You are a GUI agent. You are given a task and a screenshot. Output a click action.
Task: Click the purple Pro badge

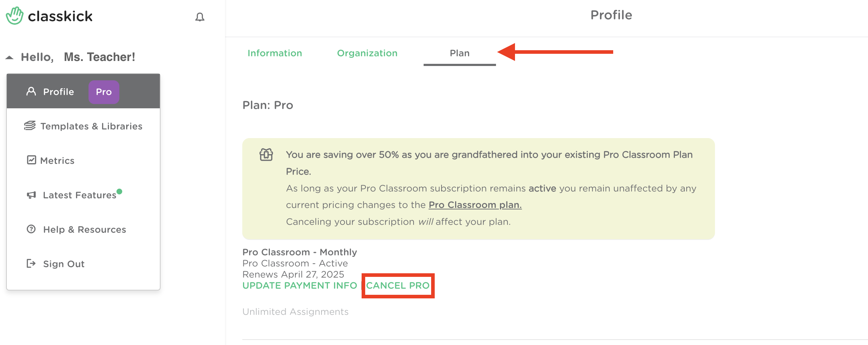tap(104, 92)
